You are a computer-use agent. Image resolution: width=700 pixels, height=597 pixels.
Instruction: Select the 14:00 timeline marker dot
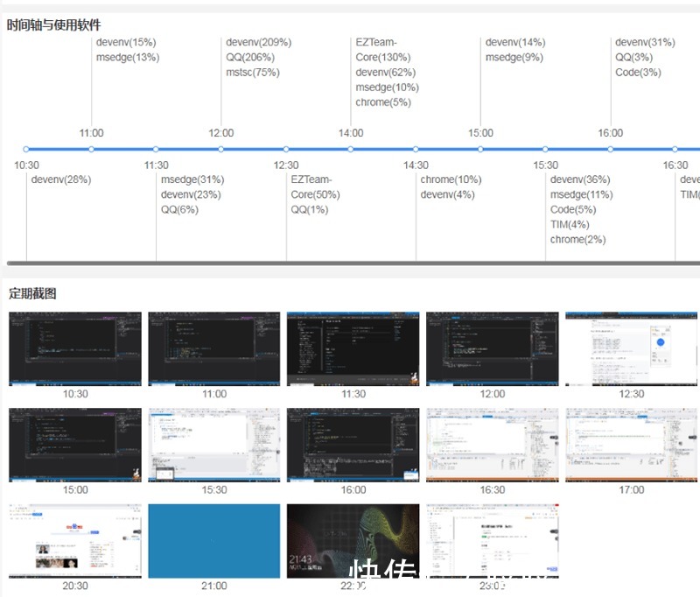click(x=351, y=149)
